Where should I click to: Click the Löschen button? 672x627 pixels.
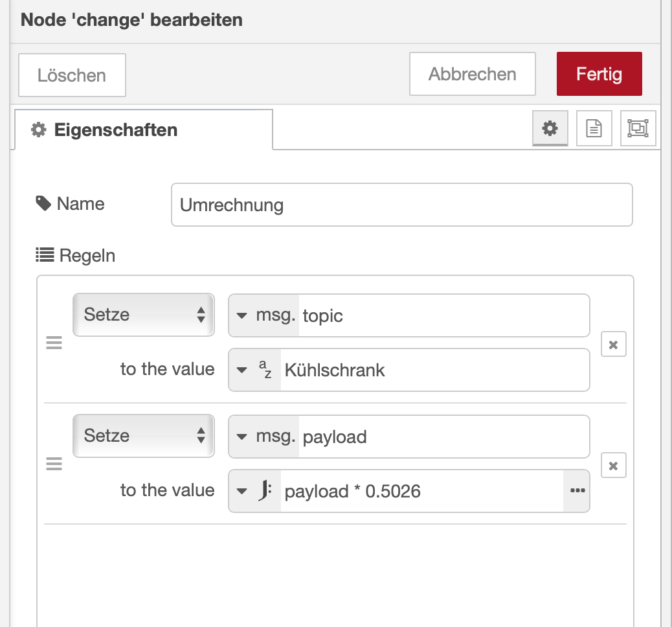click(72, 75)
